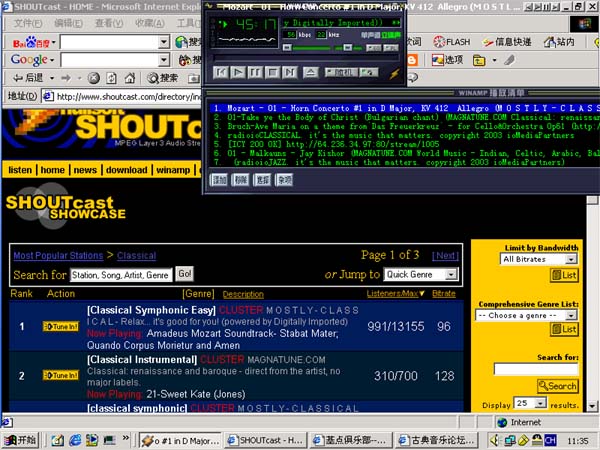Viewport: 600px width, 450px height.
Task: Open the Back history dropdown arrow
Action: coord(52,78)
